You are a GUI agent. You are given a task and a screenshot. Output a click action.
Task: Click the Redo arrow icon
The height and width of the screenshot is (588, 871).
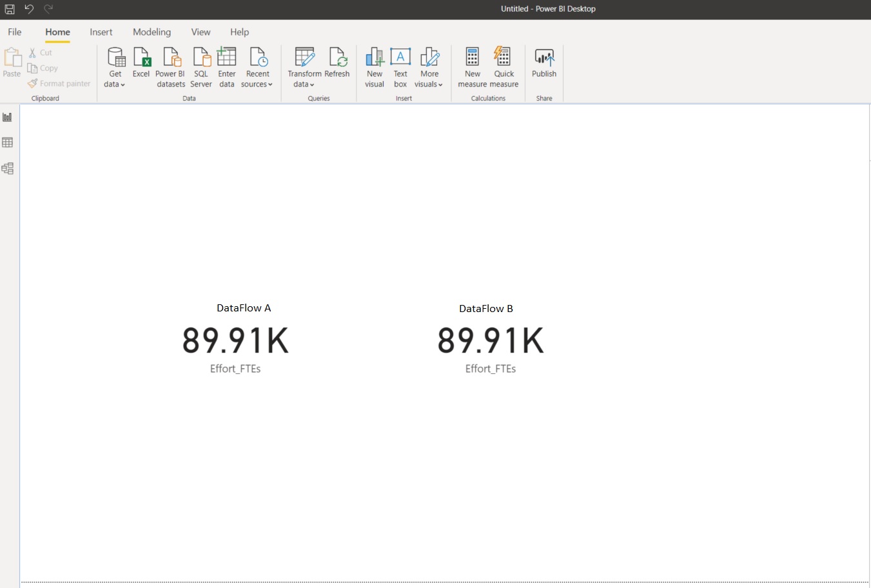(x=48, y=9)
